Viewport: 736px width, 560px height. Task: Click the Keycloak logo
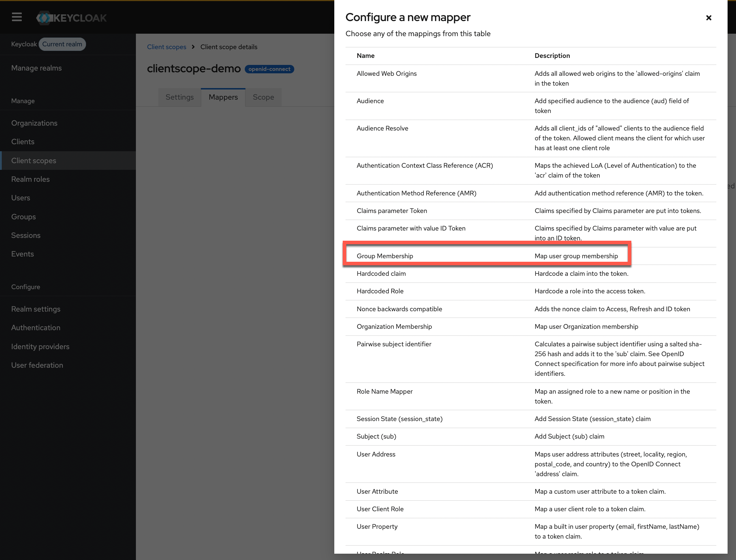coord(72,18)
